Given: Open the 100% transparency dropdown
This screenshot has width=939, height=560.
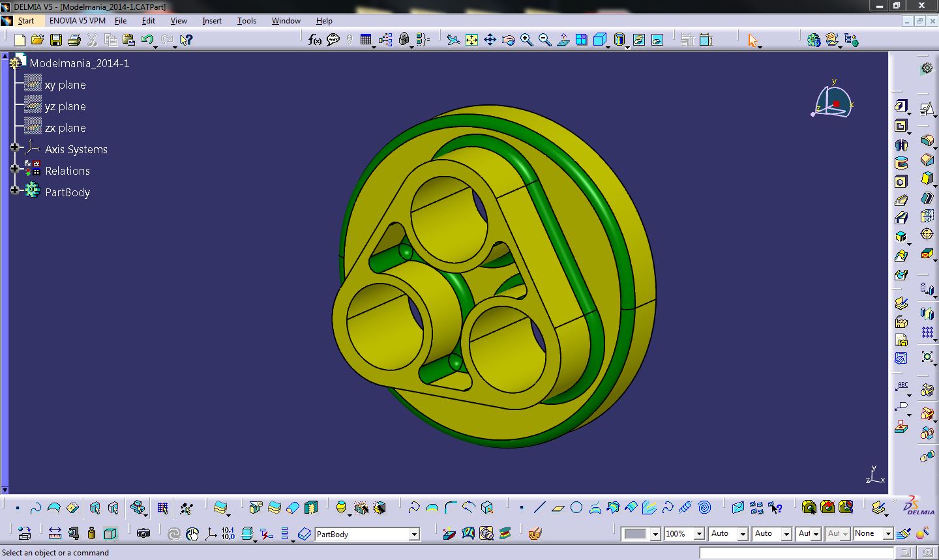Looking at the screenshot, I should [699, 534].
